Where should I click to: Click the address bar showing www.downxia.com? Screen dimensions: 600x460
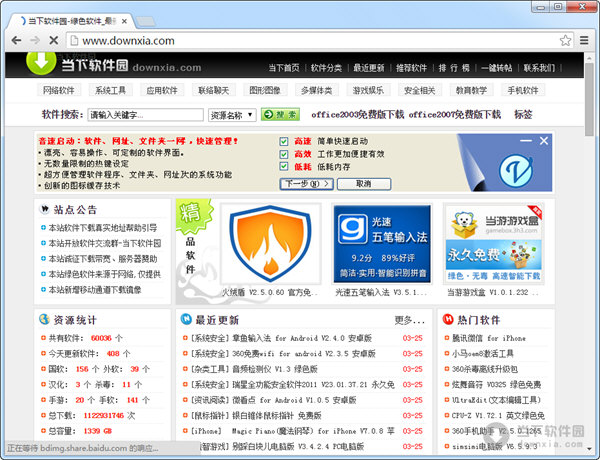pos(314,41)
